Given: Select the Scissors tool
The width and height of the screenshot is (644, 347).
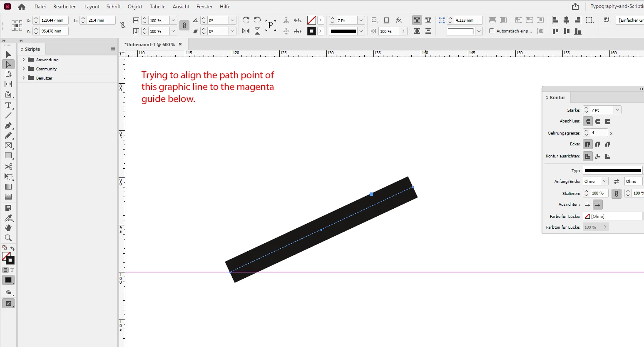Looking at the screenshot, I should 8,167.
